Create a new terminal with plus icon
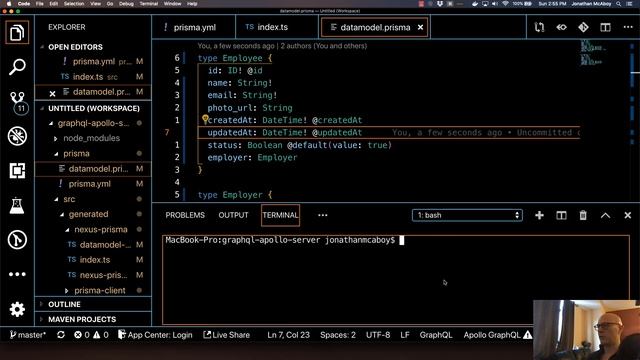The width and height of the screenshot is (640, 360). (539, 215)
